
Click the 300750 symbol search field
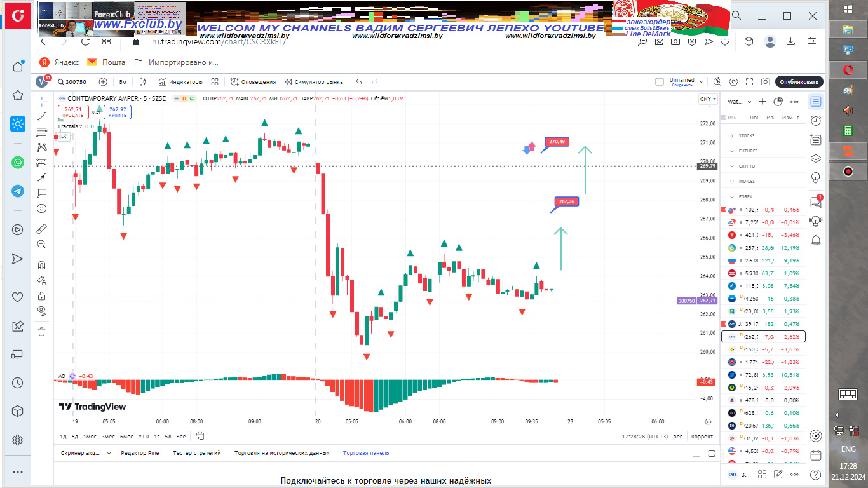click(x=72, y=82)
